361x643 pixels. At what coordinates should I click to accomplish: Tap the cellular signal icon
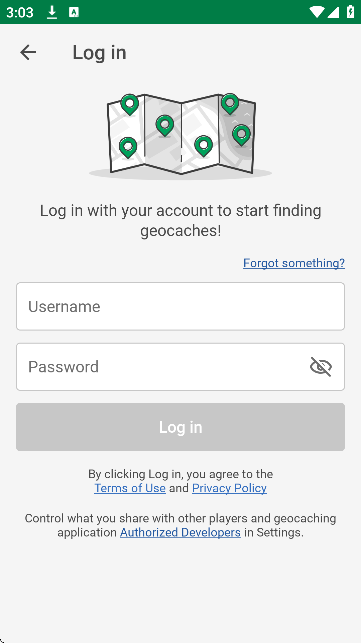point(333,12)
